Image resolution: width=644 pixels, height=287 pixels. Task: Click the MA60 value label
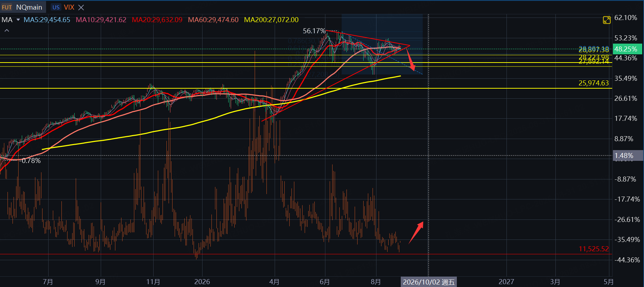[213, 20]
